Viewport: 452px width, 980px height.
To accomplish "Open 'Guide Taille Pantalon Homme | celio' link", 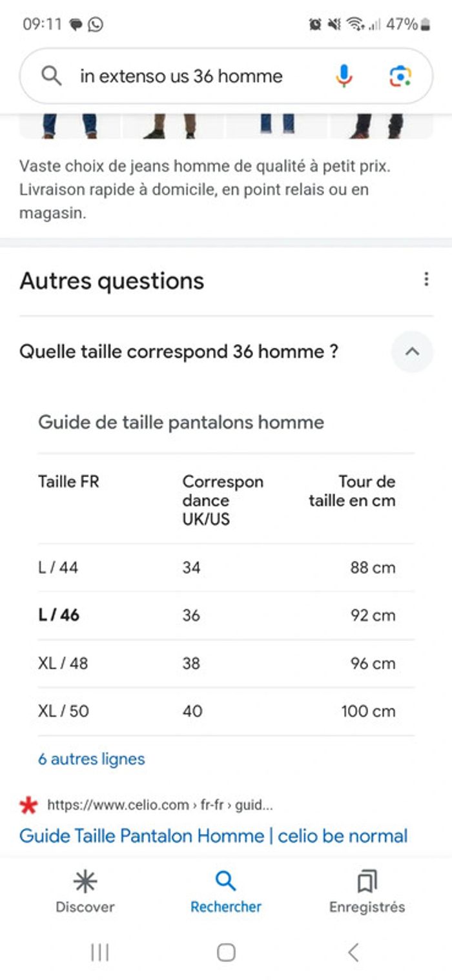I will click(214, 836).
